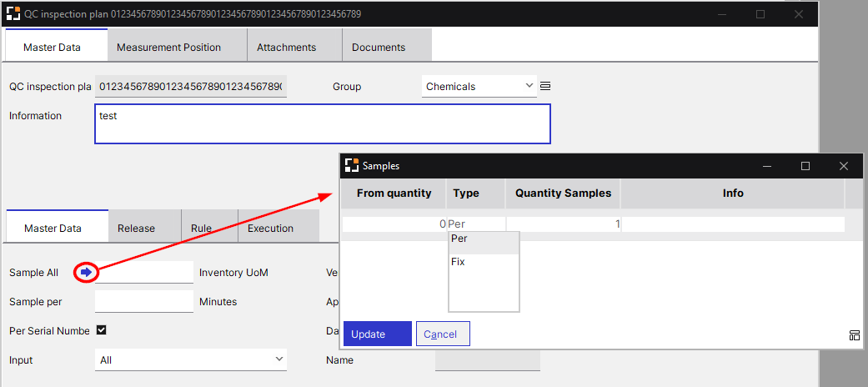Click the Samples dialog logo icon
This screenshot has width=868, height=387.
(x=352, y=165)
